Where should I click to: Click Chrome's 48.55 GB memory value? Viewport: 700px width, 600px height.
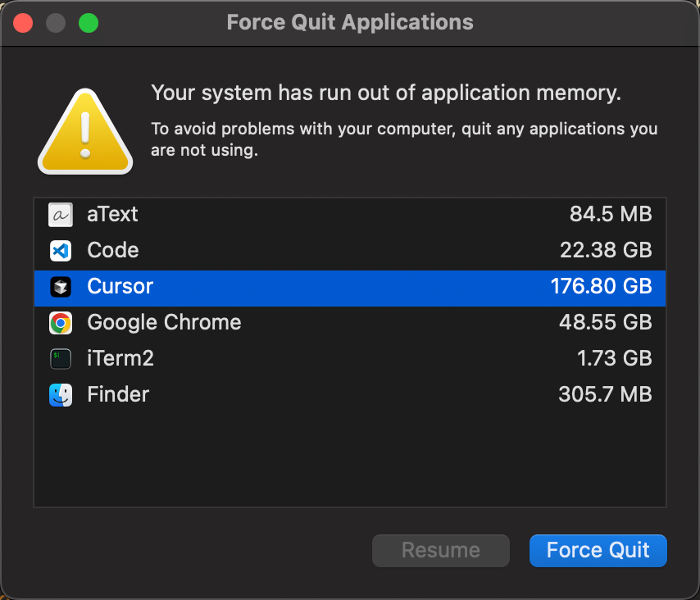point(605,323)
